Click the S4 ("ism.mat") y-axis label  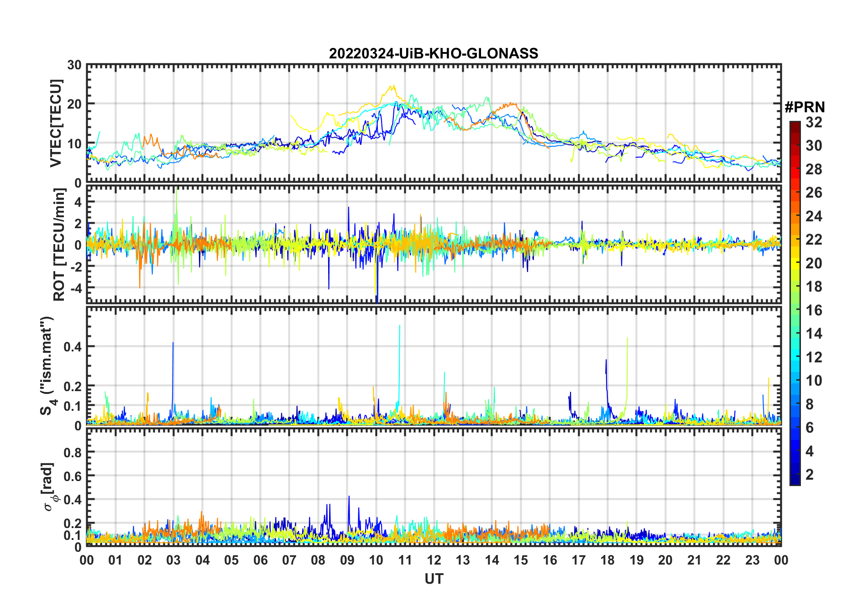click(x=48, y=366)
